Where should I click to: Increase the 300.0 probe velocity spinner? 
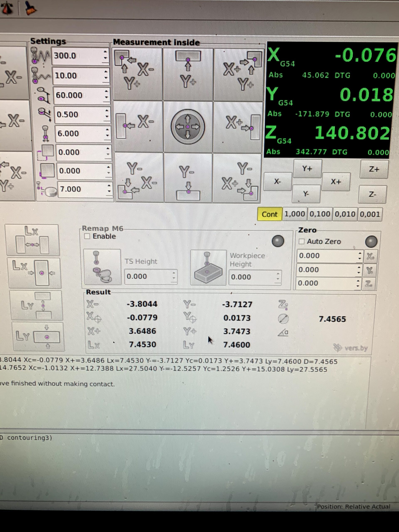point(105,52)
